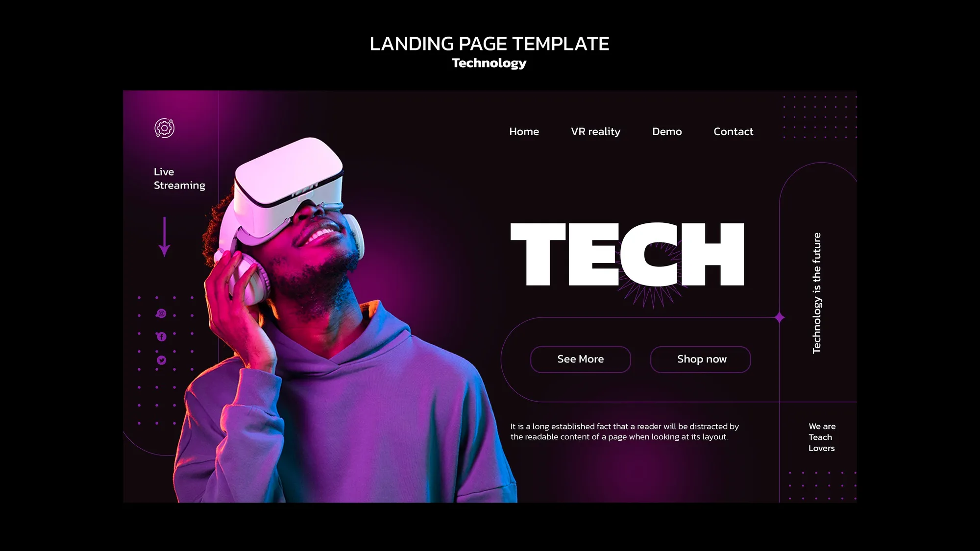The image size is (980, 551).
Task: Click the diamond marker icon on right edge
Action: pos(780,317)
